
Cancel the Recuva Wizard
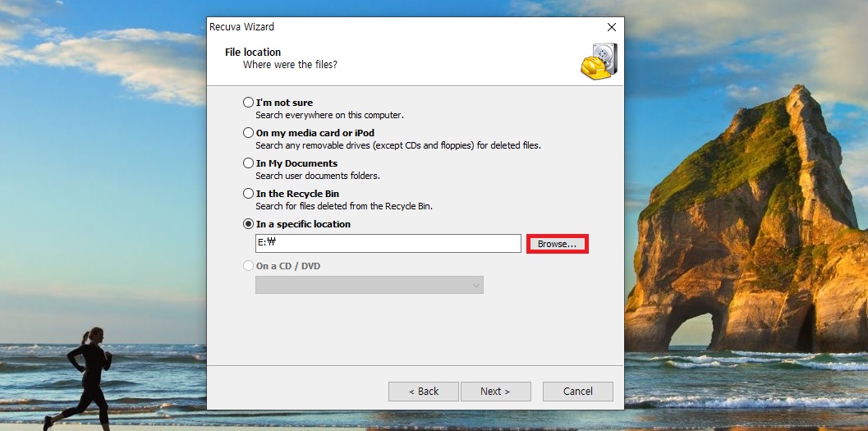pos(578,391)
